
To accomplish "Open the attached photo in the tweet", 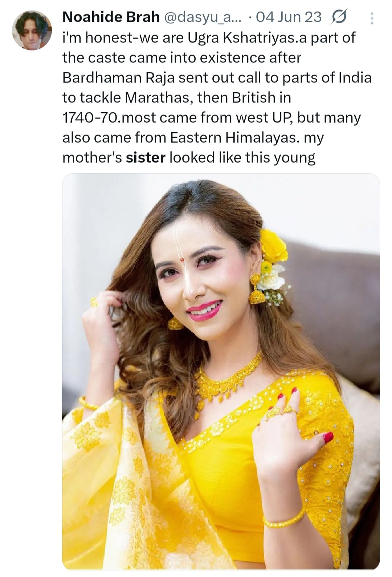I will pos(221,371).
